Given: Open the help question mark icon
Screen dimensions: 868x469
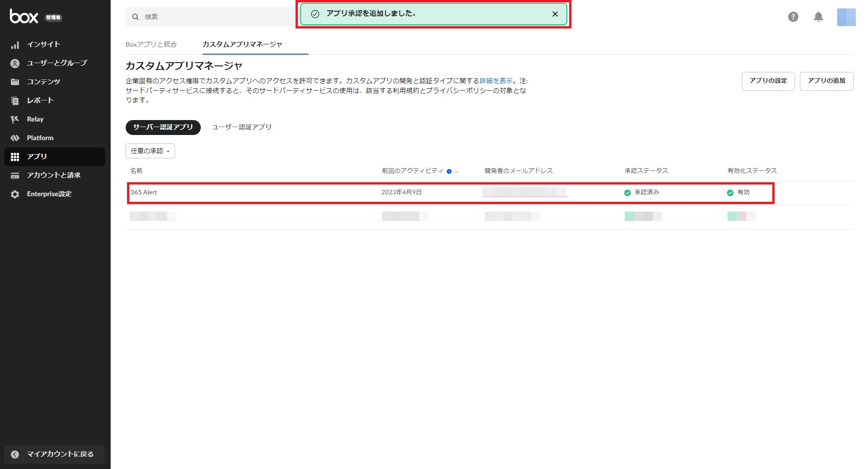Looking at the screenshot, I should click(x=793, y=17).
